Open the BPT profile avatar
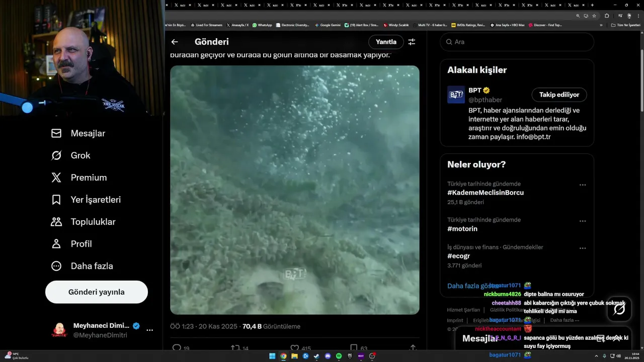 (456, 95)
